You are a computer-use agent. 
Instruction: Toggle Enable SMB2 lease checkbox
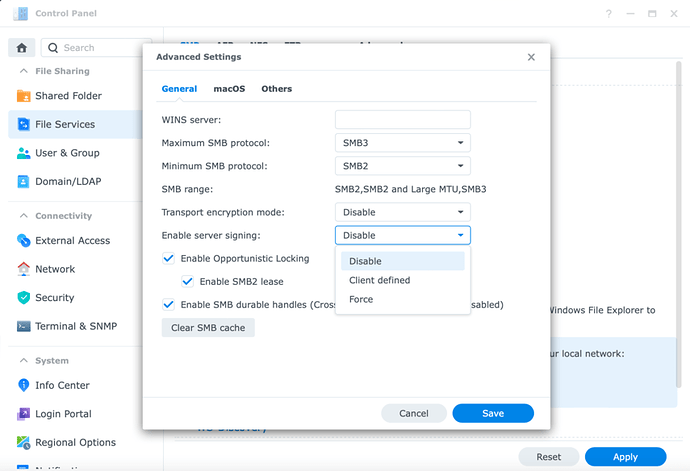tap(187, 281)
